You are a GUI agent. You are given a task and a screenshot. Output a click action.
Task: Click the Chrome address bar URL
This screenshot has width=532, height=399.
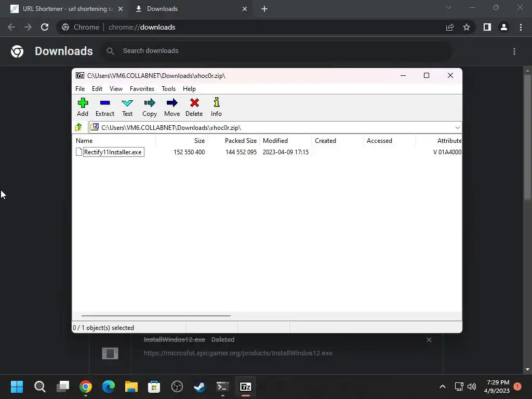tap(142, 27)
